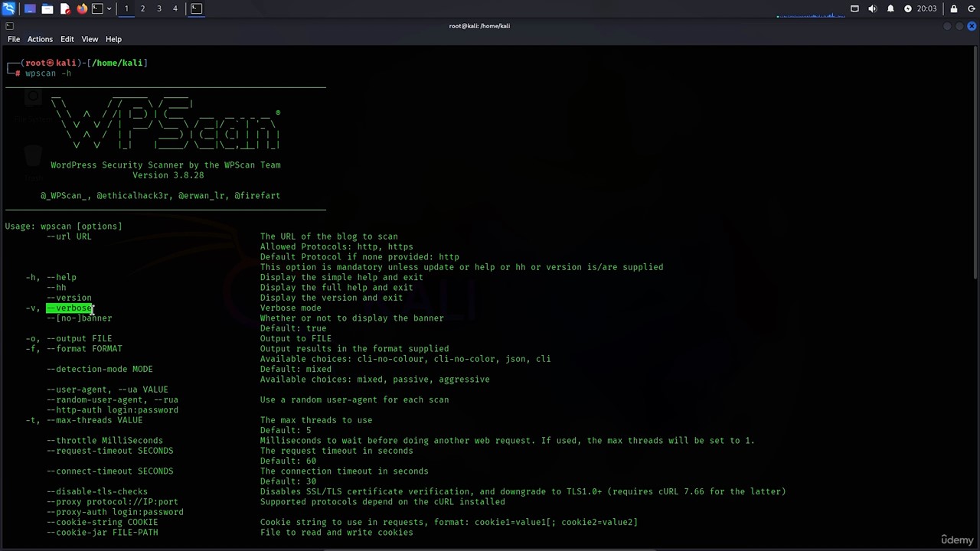
Task: Click the '-f, --format FORMAT' option
Action: tap(73, 349)
